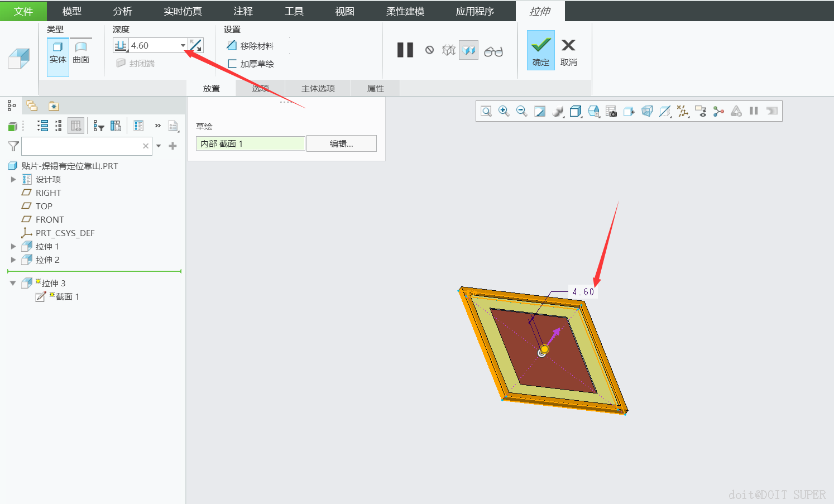Add a new search filter with plus
Viewport: 834px width, 504px height.
point(173,146)
